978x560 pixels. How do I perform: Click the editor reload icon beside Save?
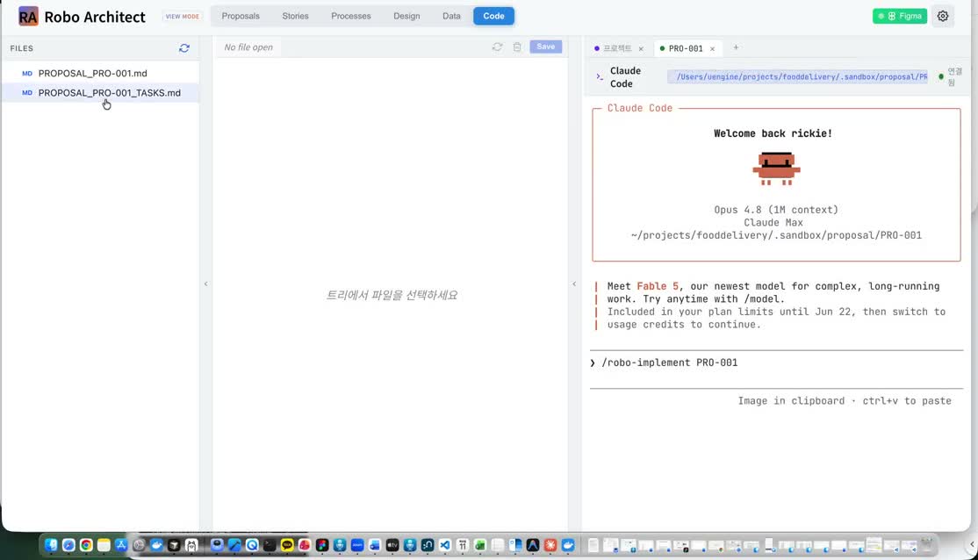click(497, 47)
